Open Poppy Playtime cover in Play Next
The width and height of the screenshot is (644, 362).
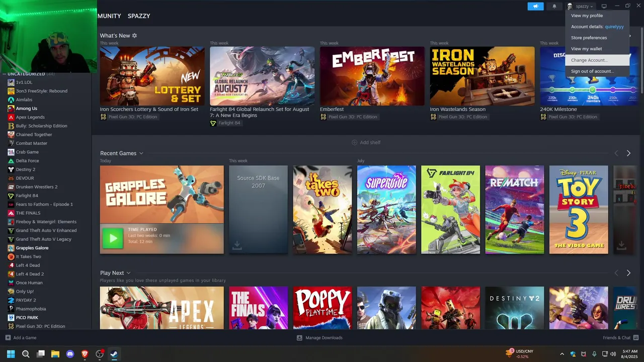(323, 308)
